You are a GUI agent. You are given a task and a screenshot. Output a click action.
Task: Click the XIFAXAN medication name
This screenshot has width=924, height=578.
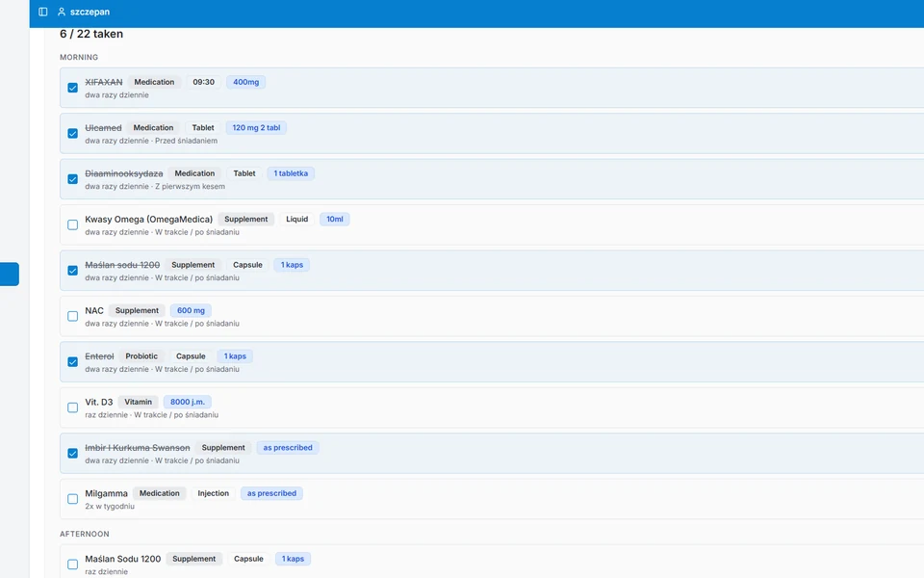tap(104, 82)
